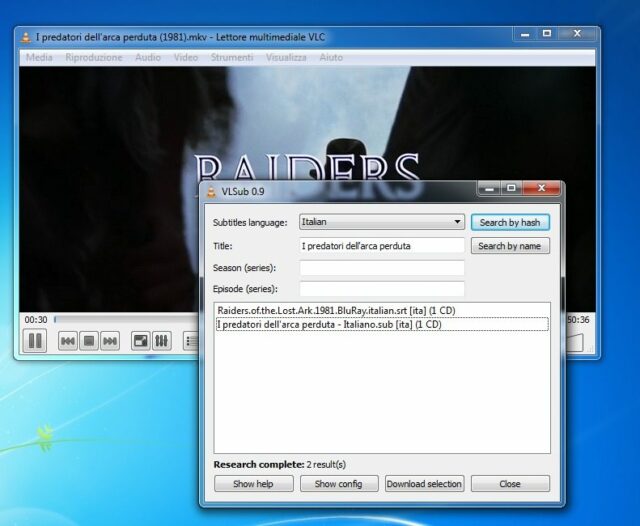Screen dimensions: 640x526
Task: Open the Media menu
Action: pyautogui.click(x=39, y=57)
